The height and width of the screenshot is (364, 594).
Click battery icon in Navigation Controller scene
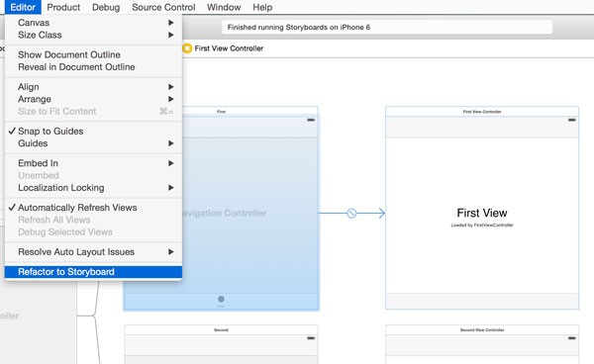click(x=311, y=120)
